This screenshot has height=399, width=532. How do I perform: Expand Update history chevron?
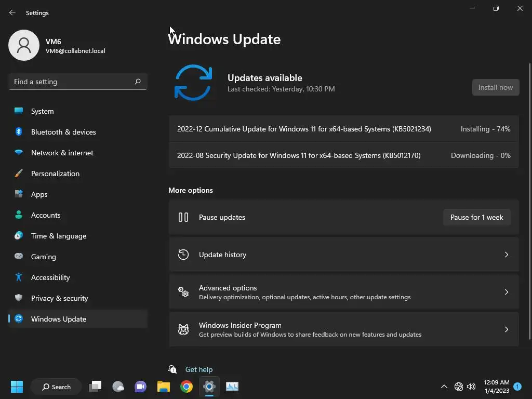(x=506, y=255)
